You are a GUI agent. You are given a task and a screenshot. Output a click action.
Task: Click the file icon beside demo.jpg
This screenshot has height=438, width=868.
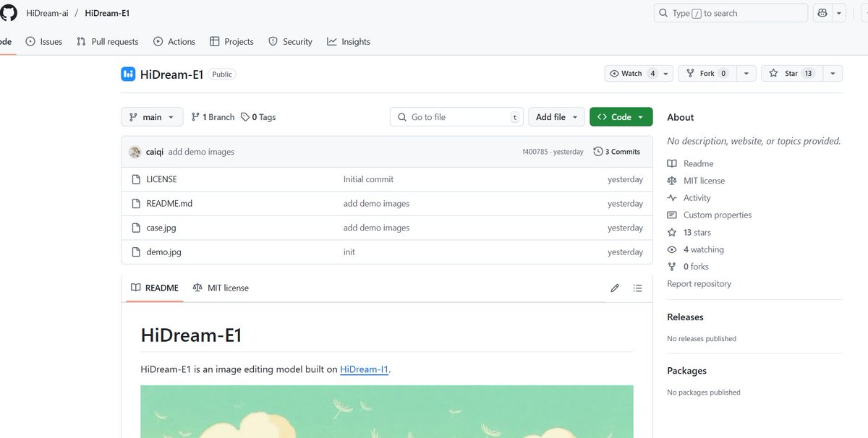tap(135, 252)
